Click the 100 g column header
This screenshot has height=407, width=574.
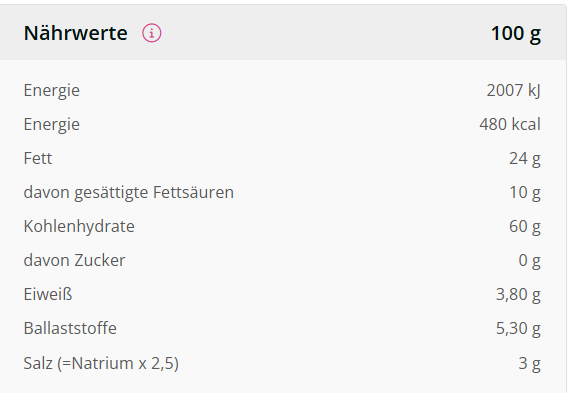tap(516, 33)
